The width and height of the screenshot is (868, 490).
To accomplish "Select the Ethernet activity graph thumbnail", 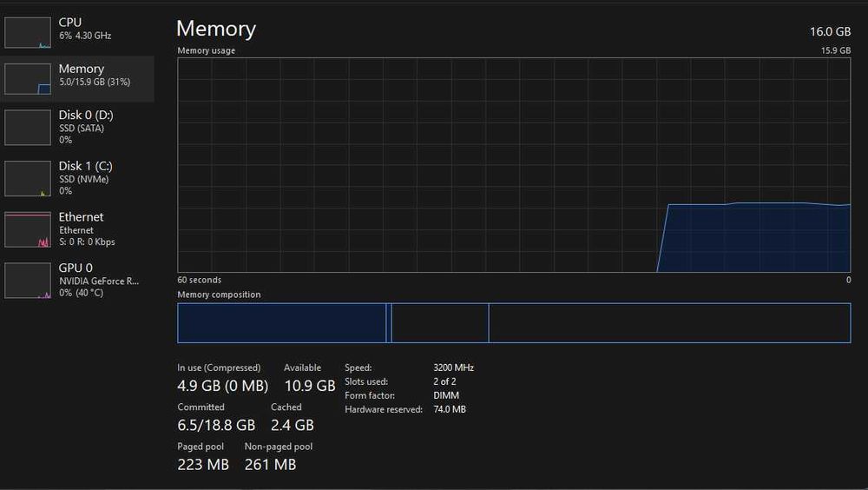I will point(28,229).
